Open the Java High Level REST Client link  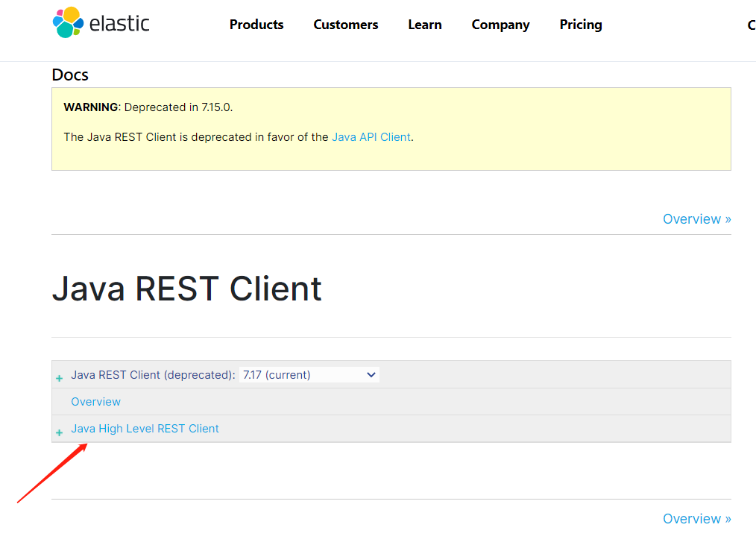coord(145,429)
